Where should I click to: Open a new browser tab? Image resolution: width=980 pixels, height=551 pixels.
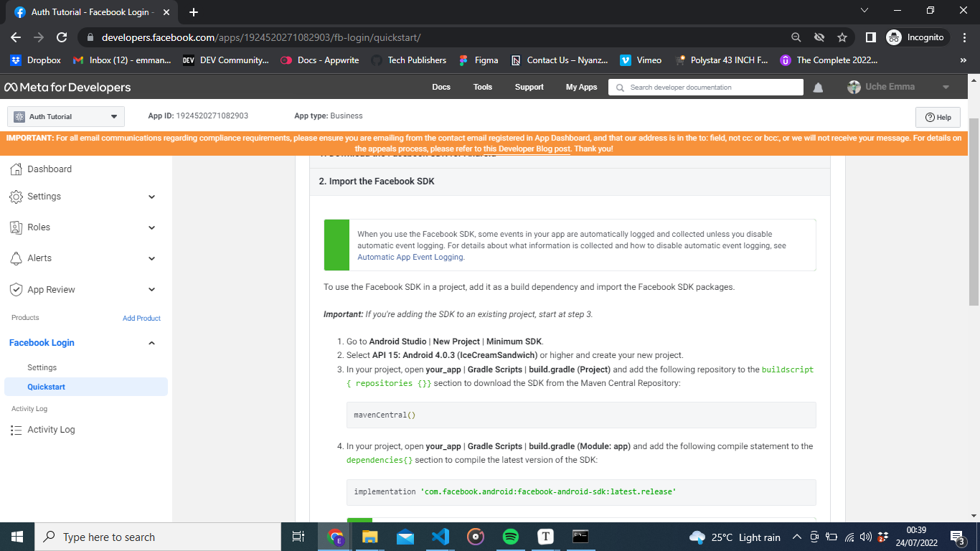pyautogui.click(x=193, y=12)
